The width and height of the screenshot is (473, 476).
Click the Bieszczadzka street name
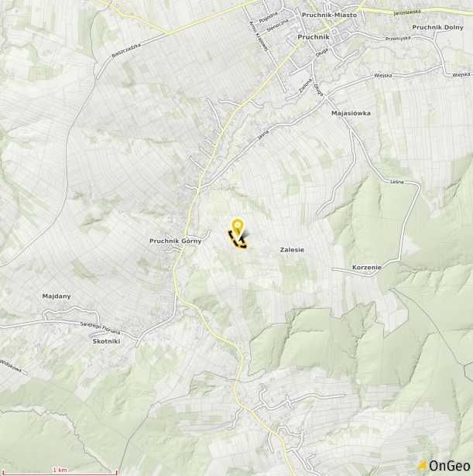[126, 51]
